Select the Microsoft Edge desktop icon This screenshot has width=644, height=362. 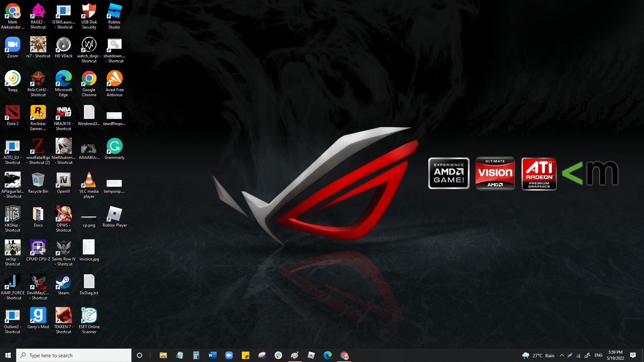pos(63,84)
